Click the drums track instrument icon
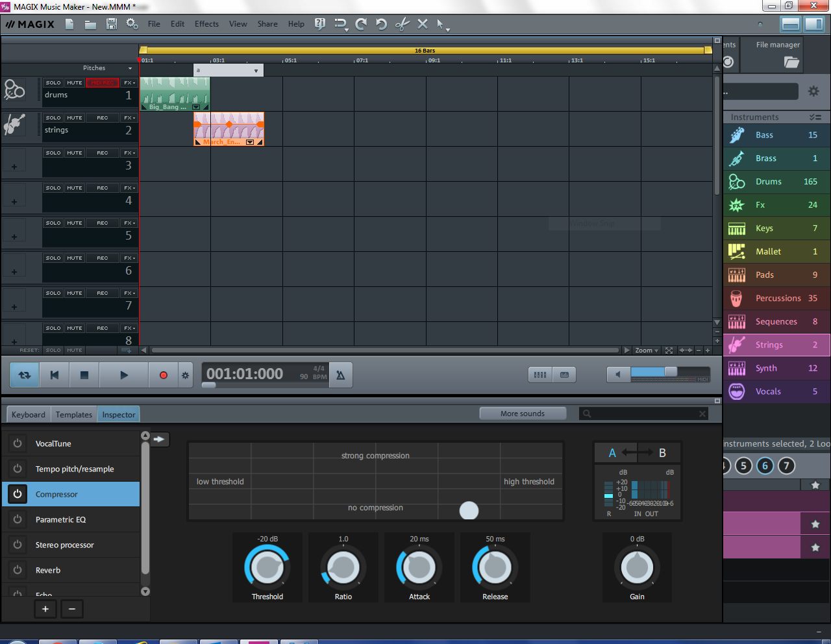831x644 pixels. coord(14,90)
